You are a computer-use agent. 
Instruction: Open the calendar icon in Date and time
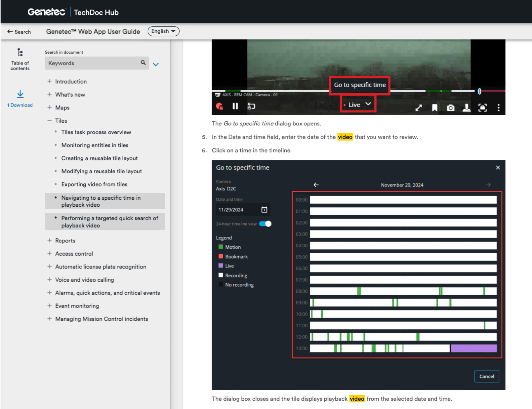pyautogui.click(x=264, y=209)
